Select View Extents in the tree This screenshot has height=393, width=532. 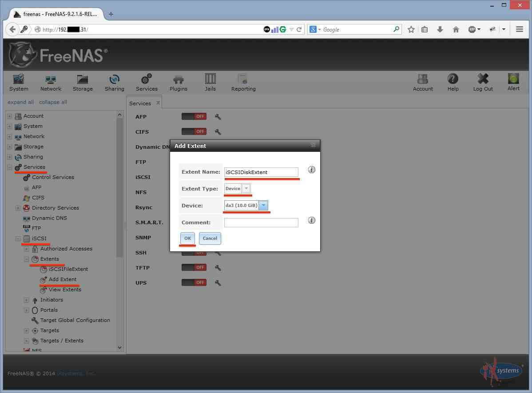click(65, 290)
